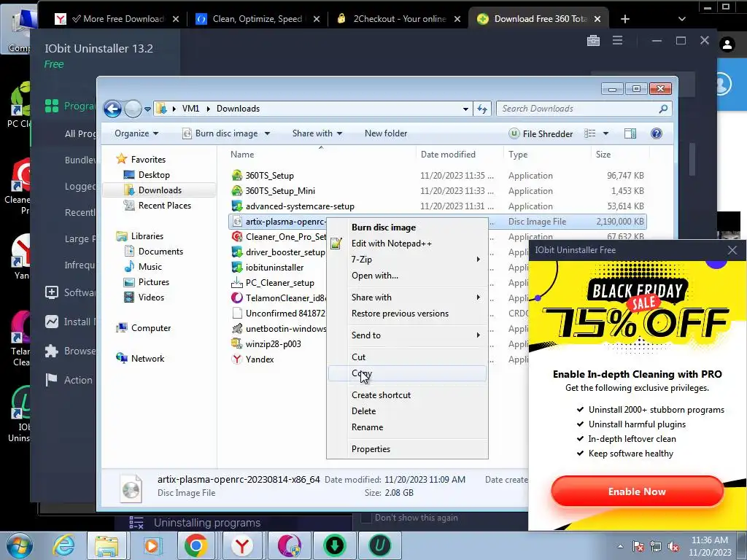
Task: Click the red Enable Now button
Action: point(637,491)
